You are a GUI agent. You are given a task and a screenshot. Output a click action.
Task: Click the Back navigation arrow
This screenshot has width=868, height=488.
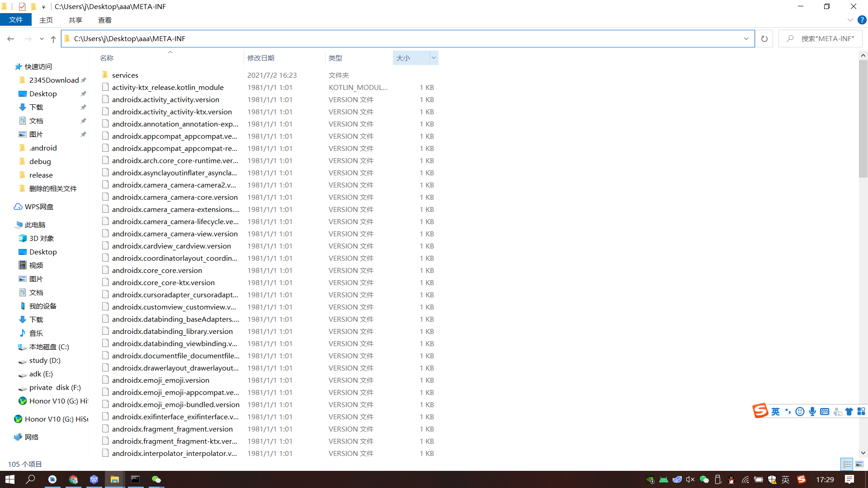point(11,39)
